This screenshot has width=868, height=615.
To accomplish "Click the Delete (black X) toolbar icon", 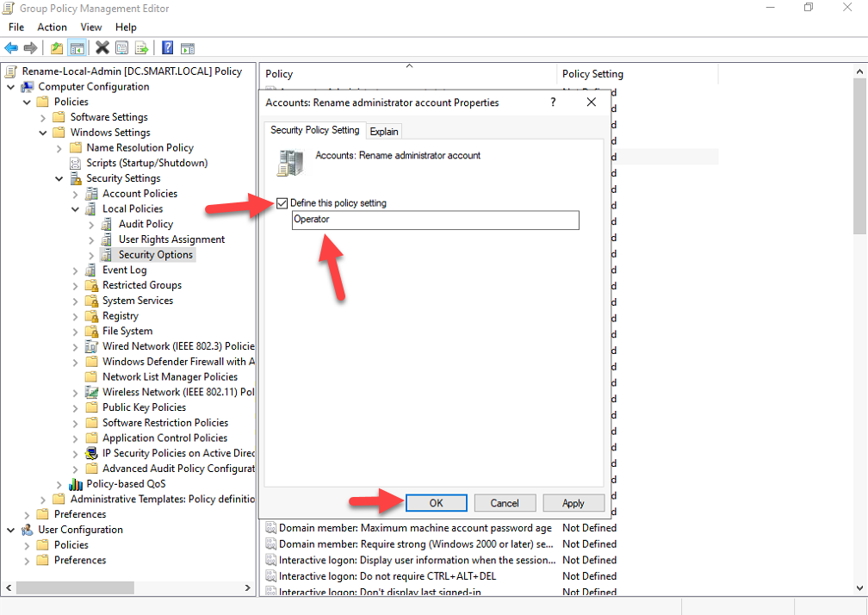I will pyautogui.click(x=102, y=48).
